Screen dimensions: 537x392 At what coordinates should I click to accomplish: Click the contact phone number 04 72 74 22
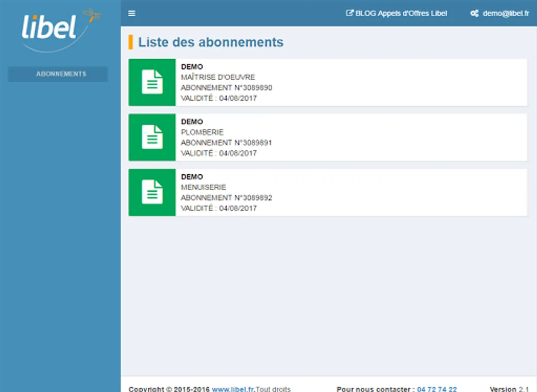pyautogui.click(x=437, y=389)
